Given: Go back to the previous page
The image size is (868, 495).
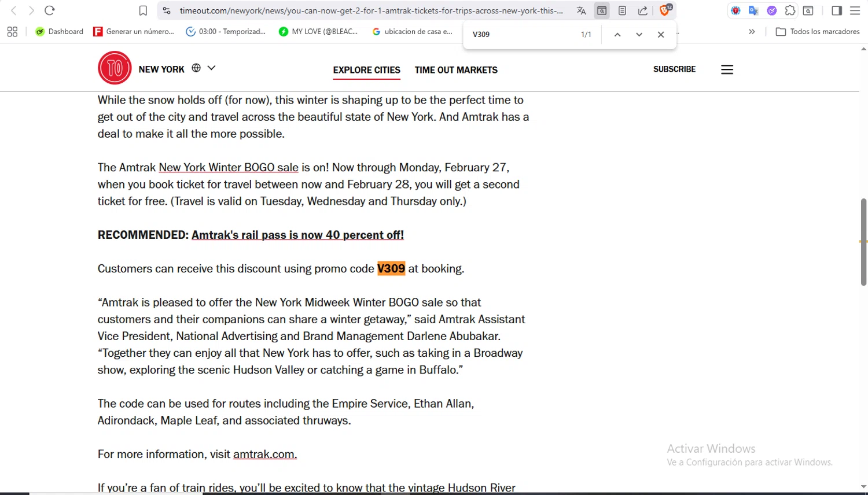Looking at the screenshot, I should [14, 10].
